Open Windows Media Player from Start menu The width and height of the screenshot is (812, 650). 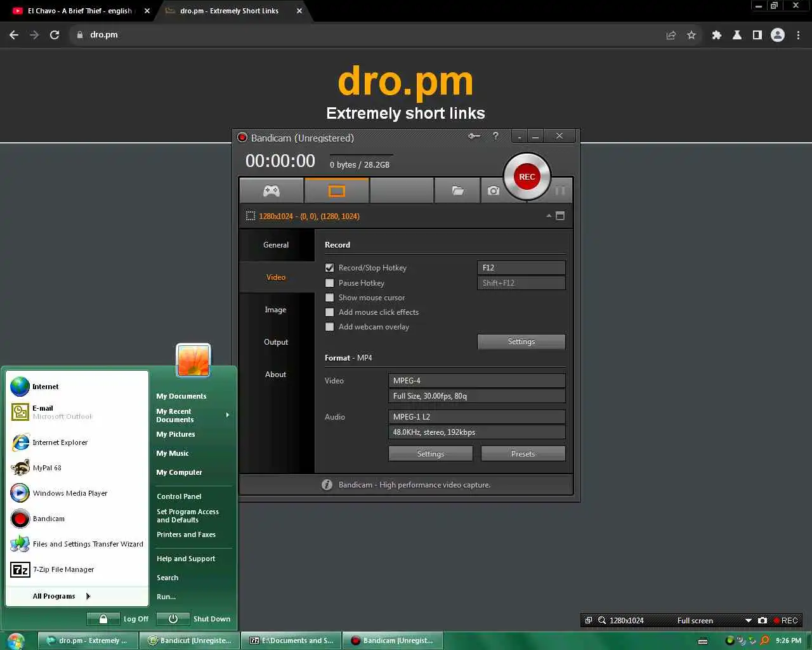coord(77,493)
